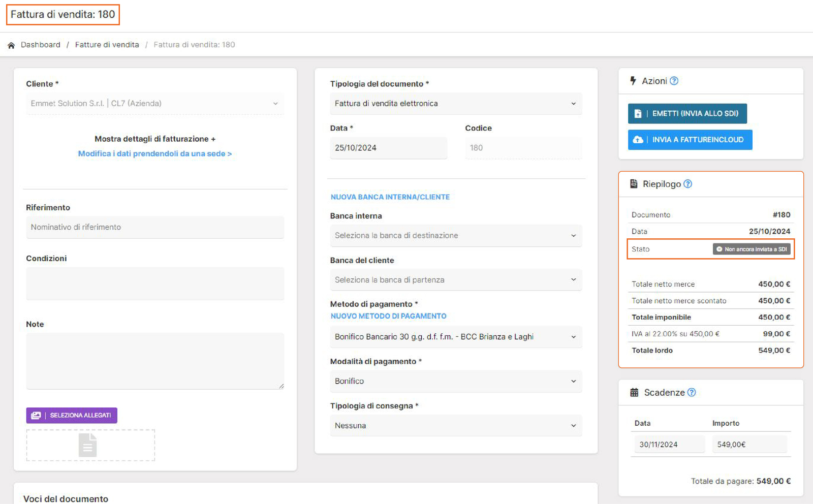The width and height of the screenshot is (813, 504).
Task: Go to Fatture di vendita breadcrumb
Action: (x=107, y=45)
